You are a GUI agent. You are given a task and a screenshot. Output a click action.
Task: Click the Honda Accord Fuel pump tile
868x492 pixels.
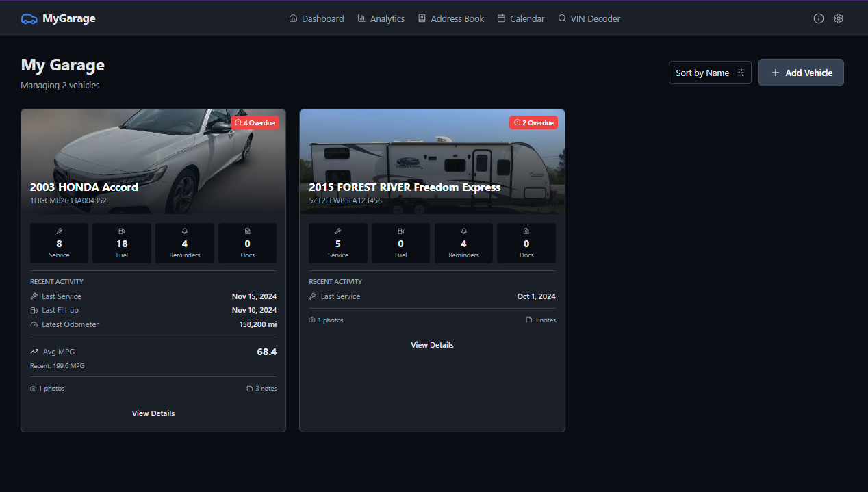click(x=122, y=243)
